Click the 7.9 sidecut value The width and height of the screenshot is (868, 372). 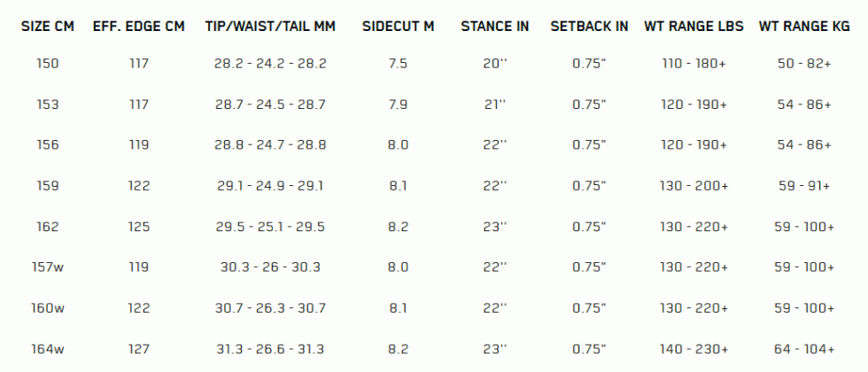398,105
